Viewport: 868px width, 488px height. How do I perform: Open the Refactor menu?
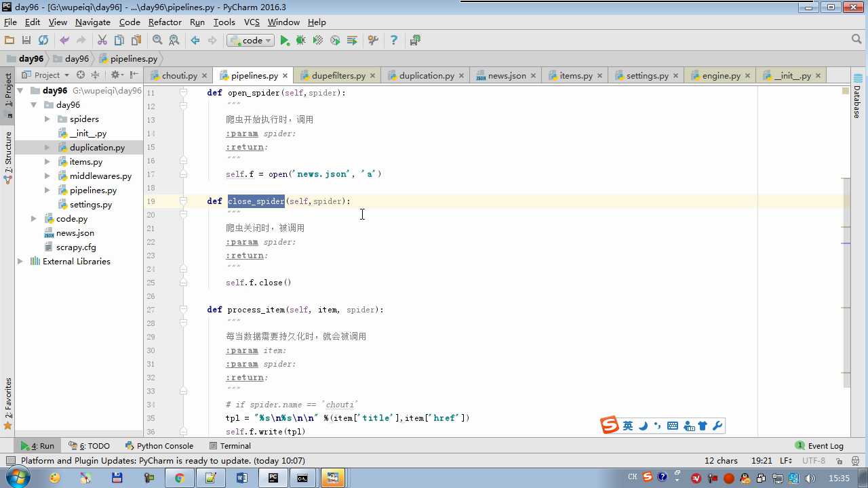pos(165,22)
